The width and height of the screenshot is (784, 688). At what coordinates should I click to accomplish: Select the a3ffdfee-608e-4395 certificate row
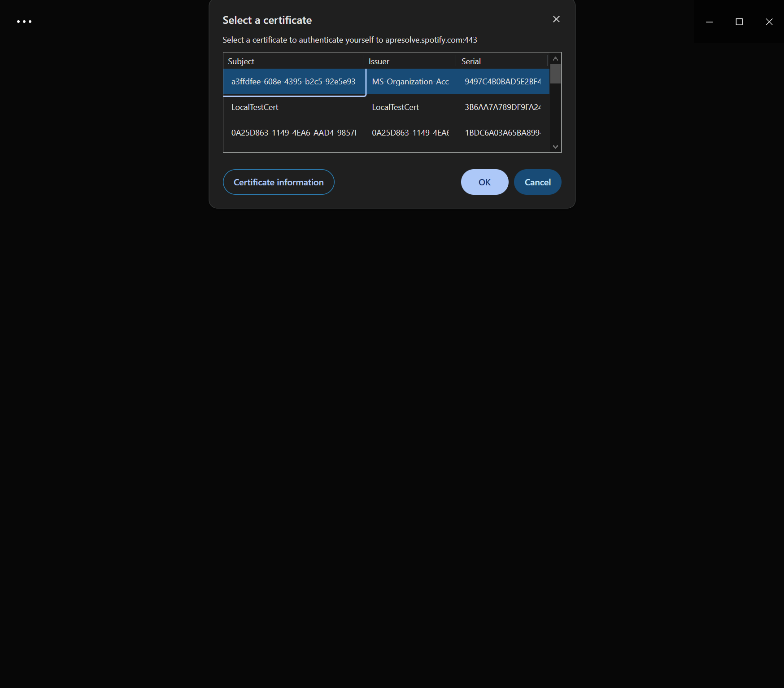[x=294, y=82]
